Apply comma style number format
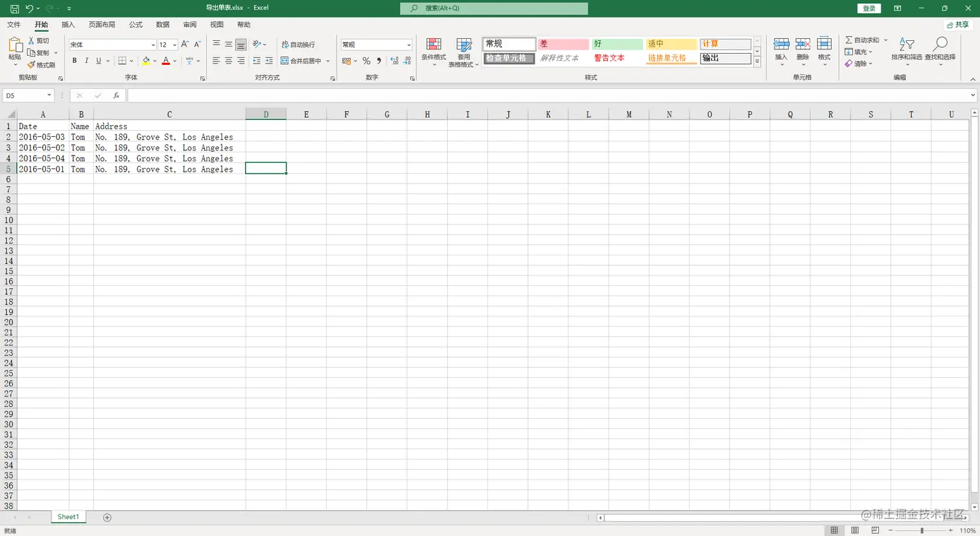The image size is (980, 536). (379, 61)
